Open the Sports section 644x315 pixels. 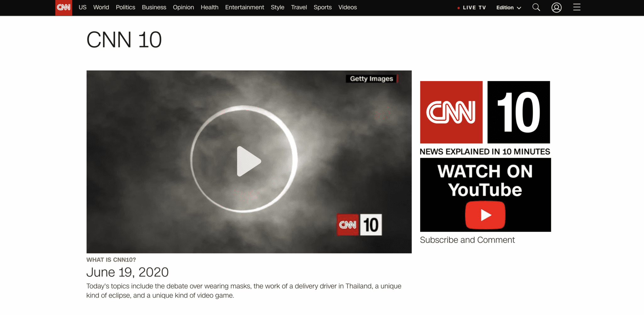point(322,7)
